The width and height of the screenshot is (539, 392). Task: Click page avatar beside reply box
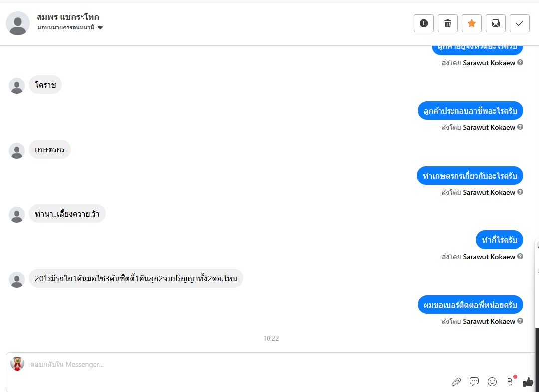17,364
